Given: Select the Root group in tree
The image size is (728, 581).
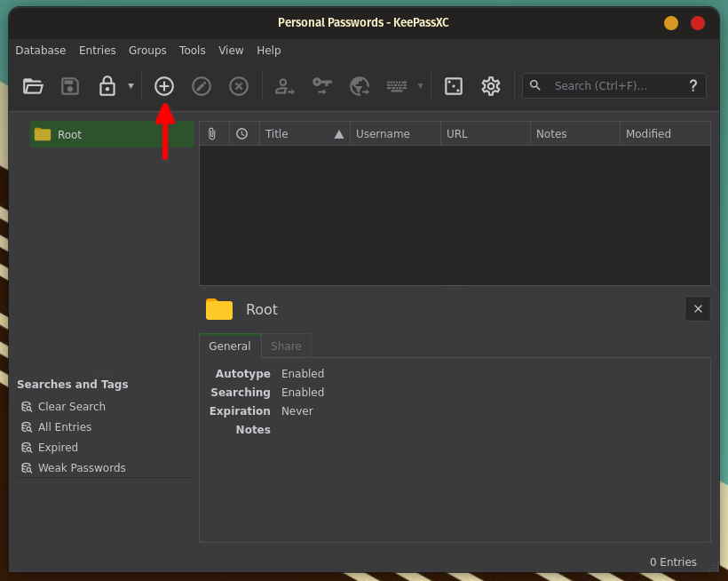Looking at the screenshot, I should [x=112, y=134].
